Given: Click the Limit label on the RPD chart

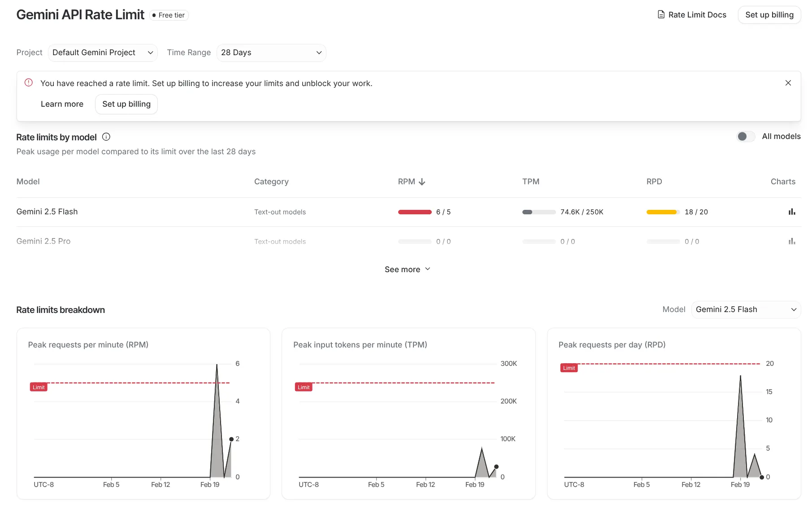Looking at the screenshot, I should tap(569, 368).
